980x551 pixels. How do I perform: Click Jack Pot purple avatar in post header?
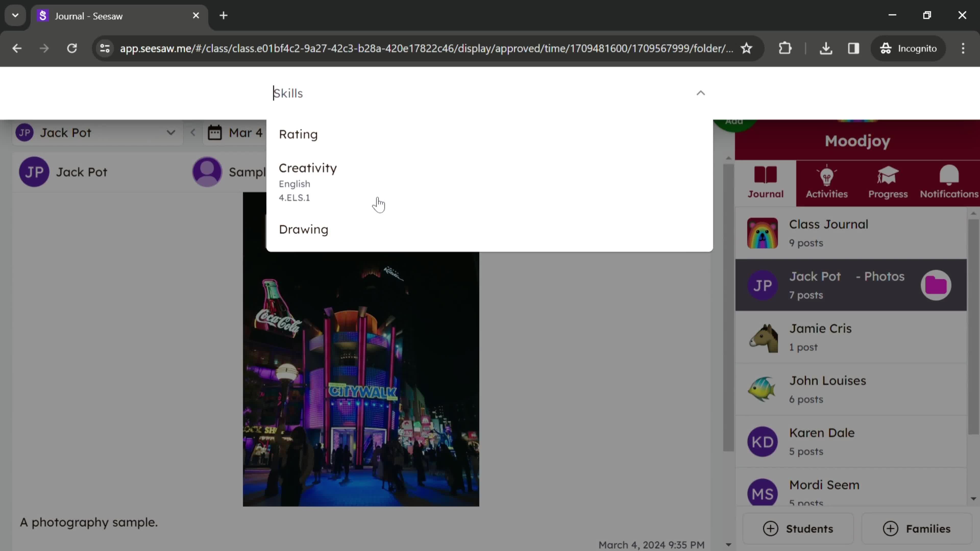click(x=34, y=172)
